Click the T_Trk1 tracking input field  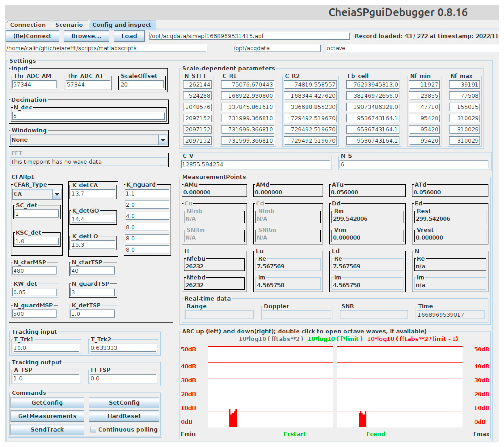(46, 348)
